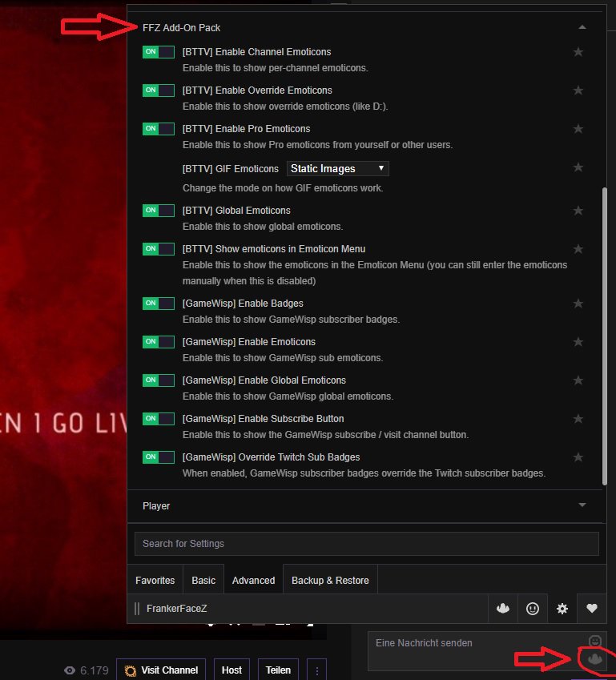
Task: Toggle Show emoticons in Emoticon Menu switch
Action: (x=159, y=249)
